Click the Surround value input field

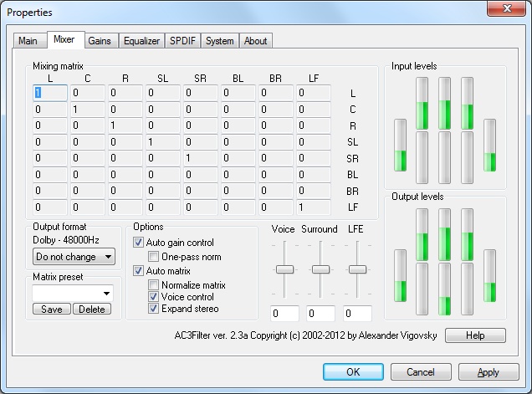pyautogui.click(x=320, y=313)
